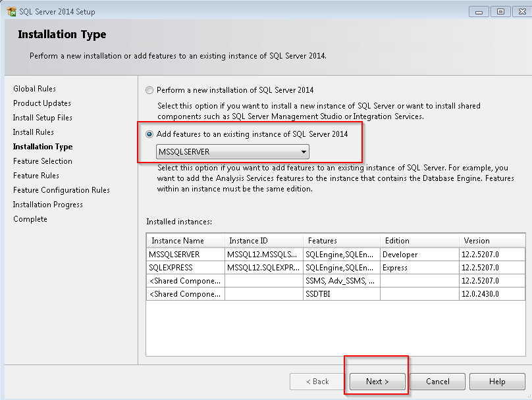Select 'Global Rules' in the sidebar
The height and width of the screenshot is (400, 532).
(34, 88)
